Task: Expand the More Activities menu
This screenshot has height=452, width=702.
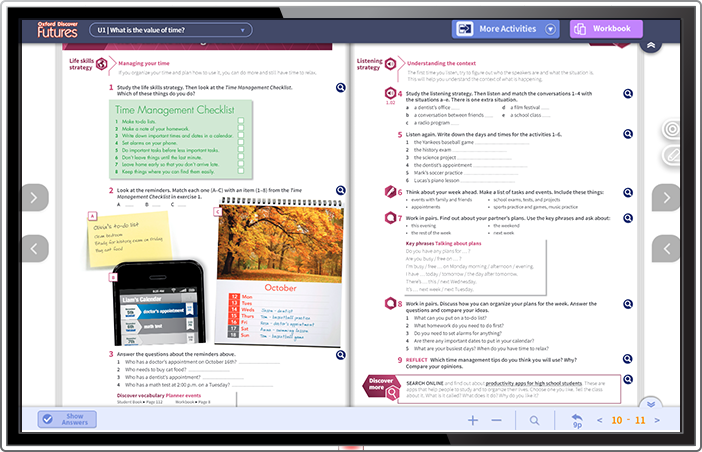Action: [x=505, y=29]
